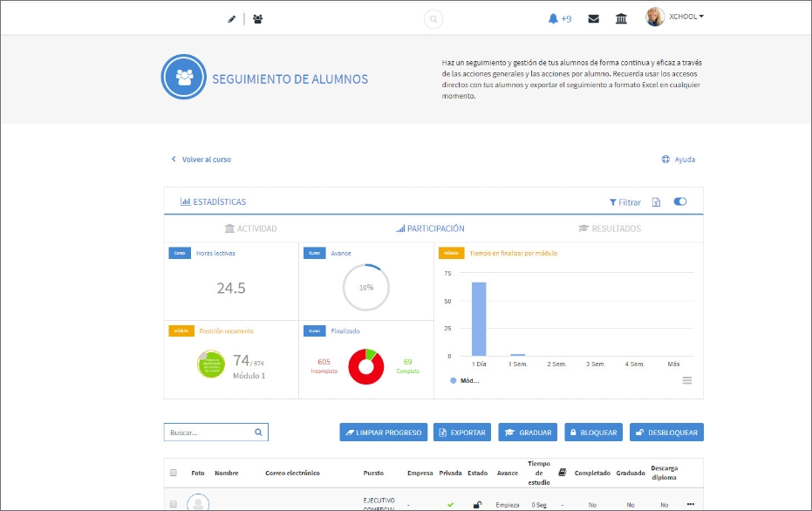Sort by Correo electrónico column header
The image size is (812, 511).
click(292, 473)
